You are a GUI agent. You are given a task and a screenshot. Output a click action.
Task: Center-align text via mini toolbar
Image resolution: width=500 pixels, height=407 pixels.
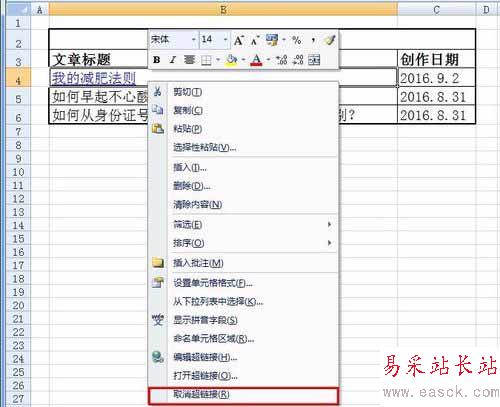click(189, 60)
